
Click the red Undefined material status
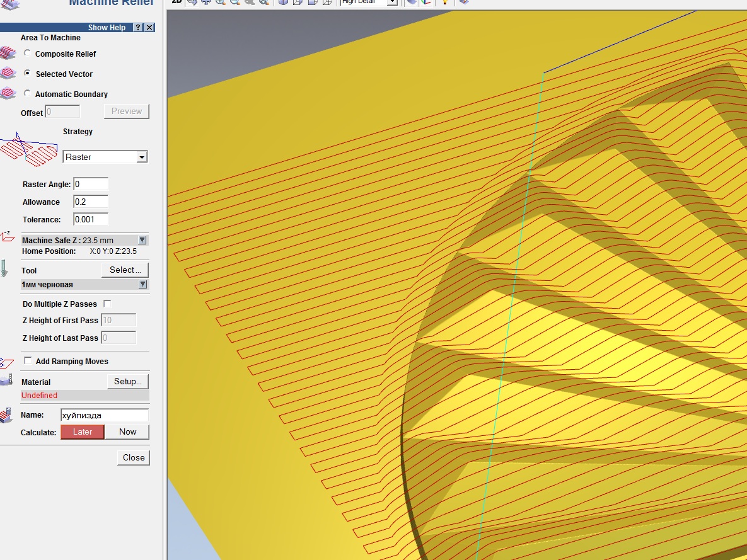tap(39, 395)
